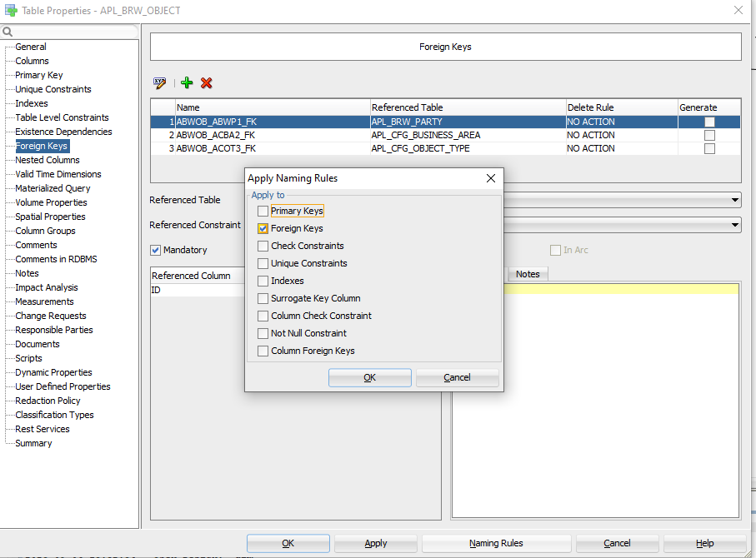Click the search magnifier icon in left panel
Viewport: 756px width, 558px height.
click(x=8, y=32)
